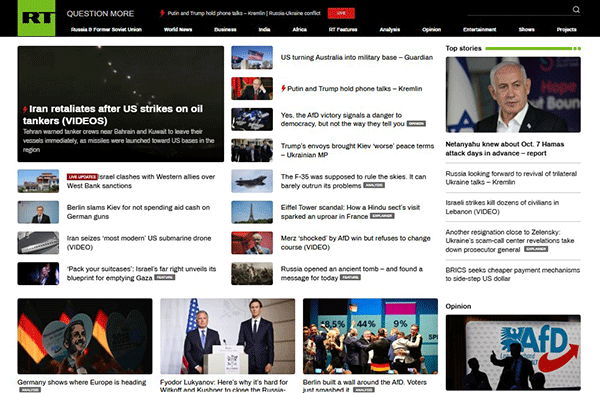Click the header search input field

click(x=519, y=10)
